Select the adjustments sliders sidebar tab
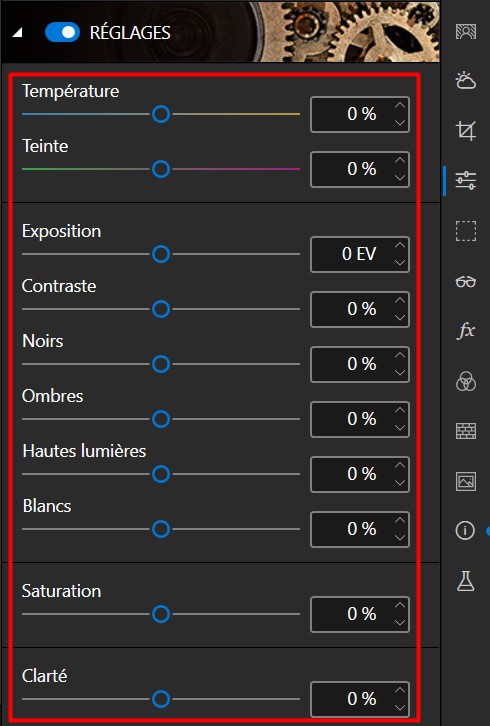This screenshot has width=490, height=726. point(465,180)
